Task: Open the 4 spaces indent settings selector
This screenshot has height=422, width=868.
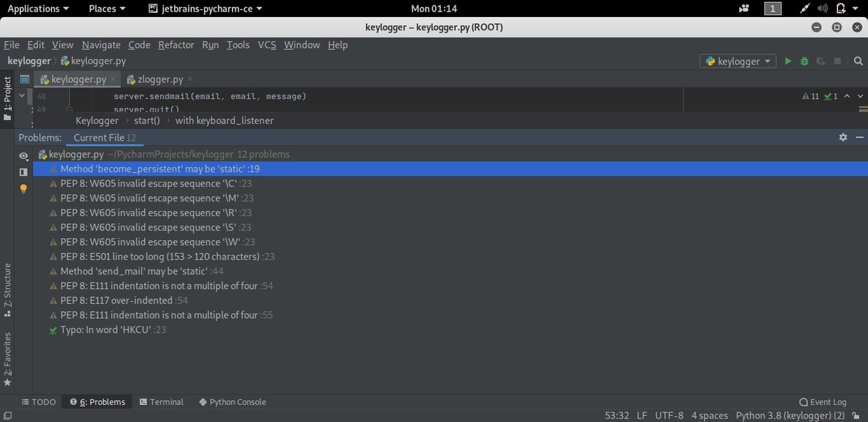Action: (709, 415)
